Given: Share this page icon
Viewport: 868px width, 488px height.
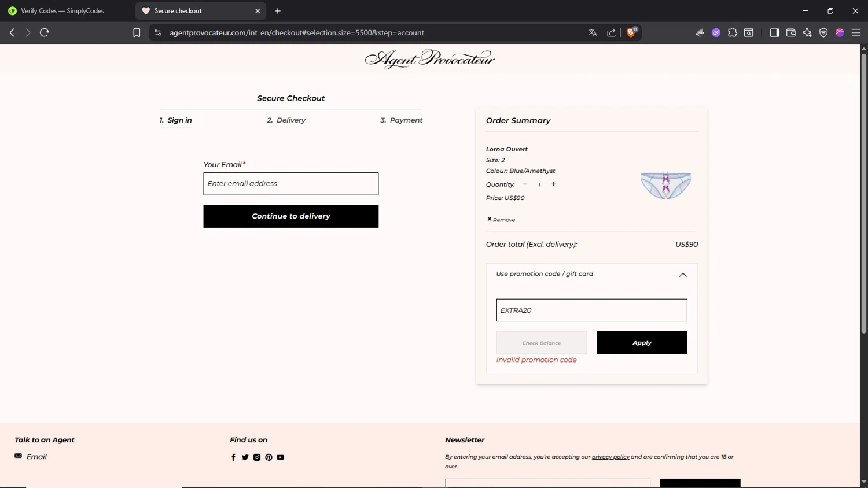Looking at the screenshot, I should coord(611,33).
